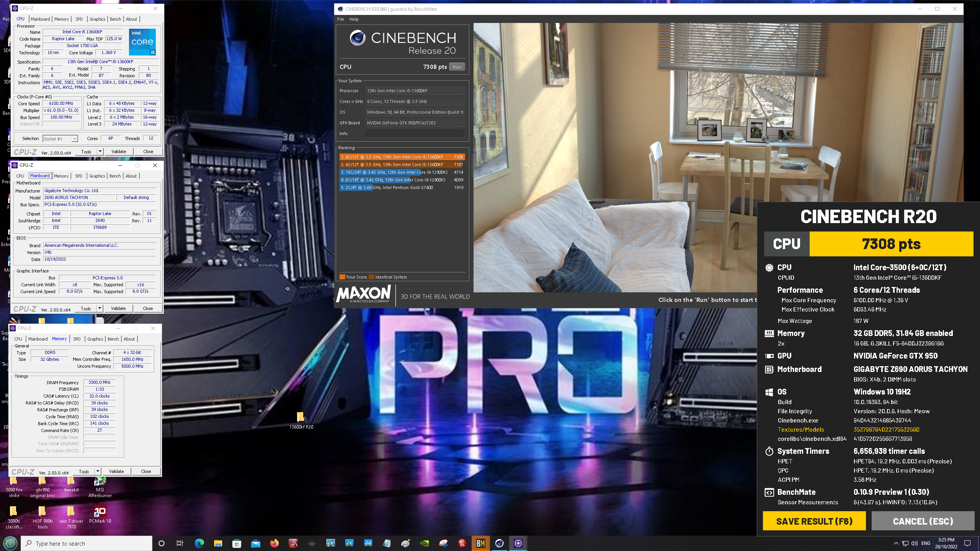The height and width of the screenshot is (551, 980).
Task: Click the Cortana circle icon
Action: pyautogui.click(x=161, y=543)
